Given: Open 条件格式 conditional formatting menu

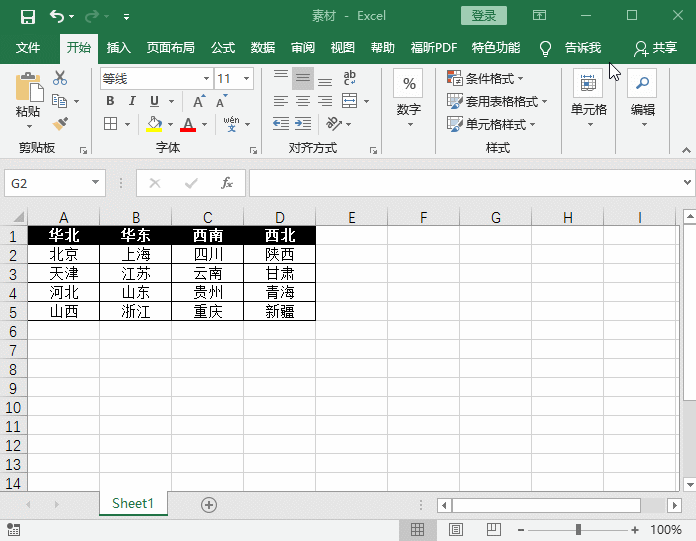Looking at the screenshot, I should pyautogui.click(x=485, y=79).
